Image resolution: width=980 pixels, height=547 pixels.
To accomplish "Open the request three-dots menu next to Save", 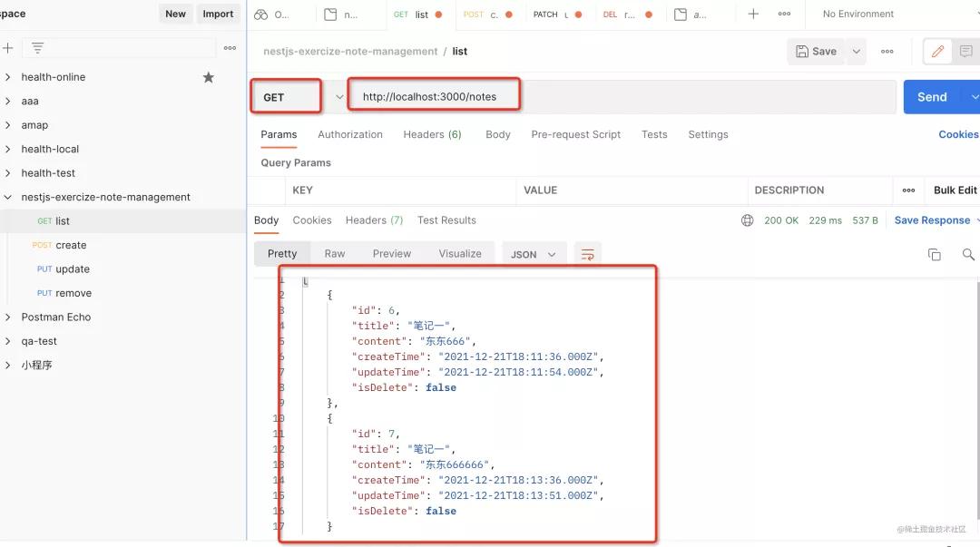I will (x=887, y=52).
